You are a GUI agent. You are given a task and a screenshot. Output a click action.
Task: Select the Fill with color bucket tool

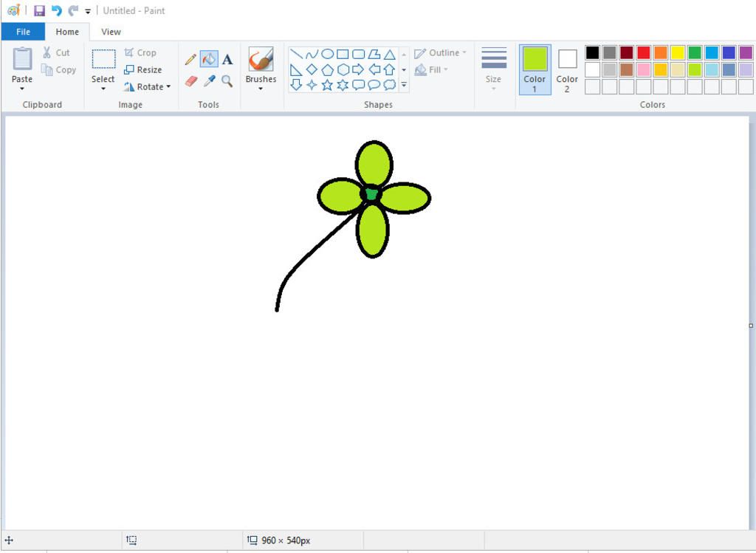click(209, 59)
